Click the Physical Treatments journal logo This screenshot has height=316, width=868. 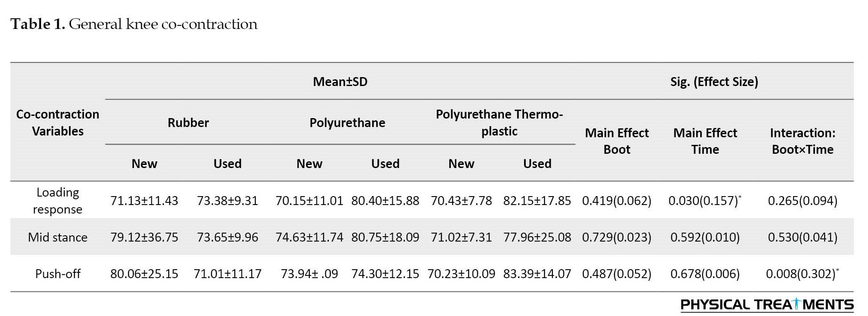767,305
